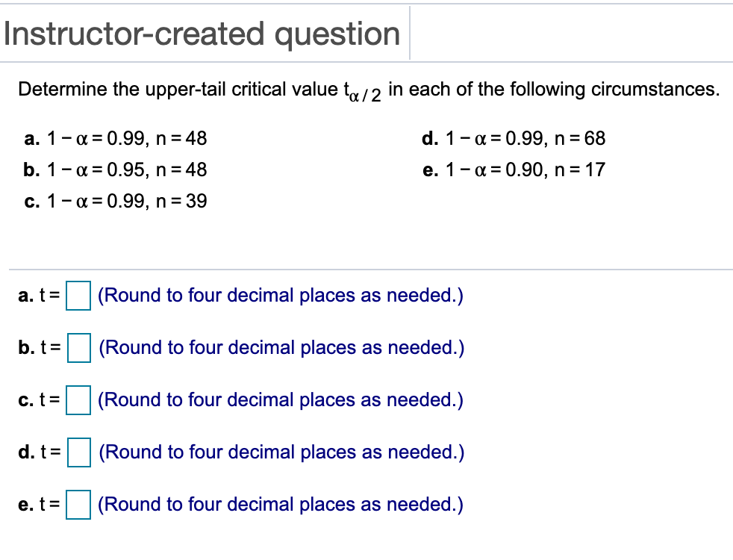Select the part d condition with n = 68

tap(514, 138)
